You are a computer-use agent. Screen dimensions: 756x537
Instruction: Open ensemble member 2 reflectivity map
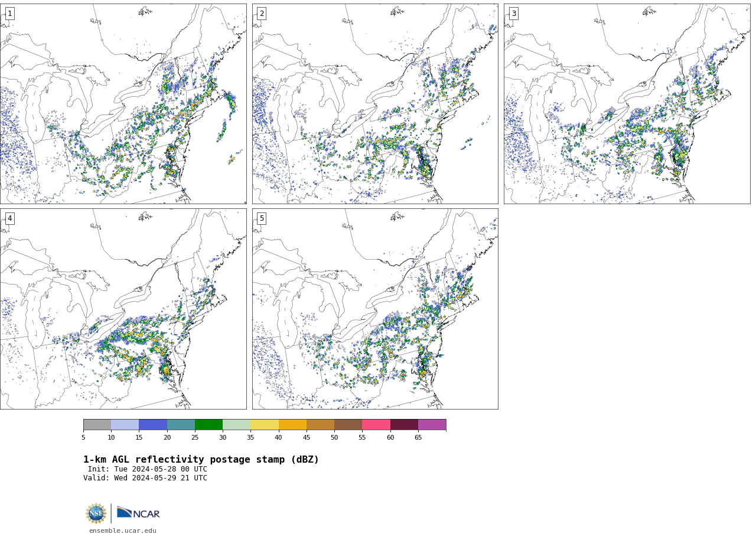point(375,104)
